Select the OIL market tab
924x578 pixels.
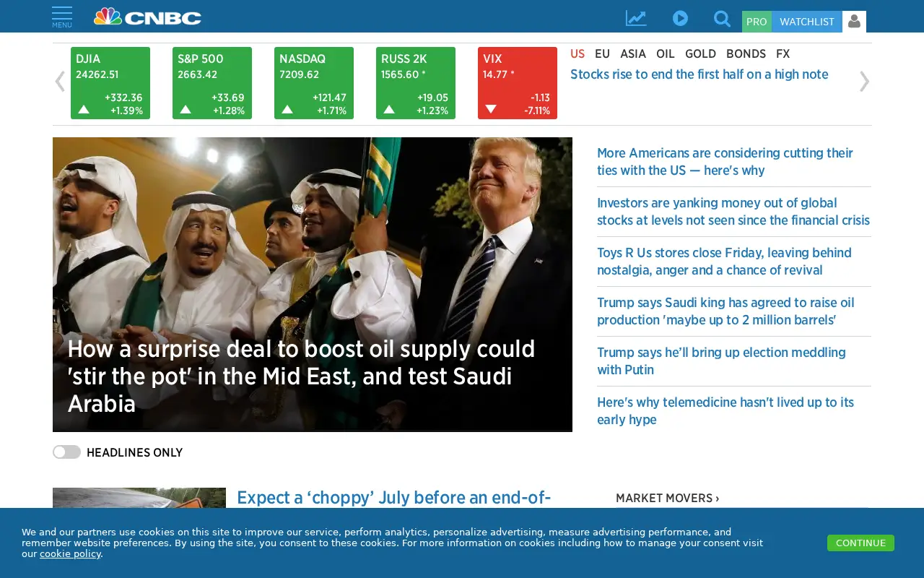[x=666, y=53]
